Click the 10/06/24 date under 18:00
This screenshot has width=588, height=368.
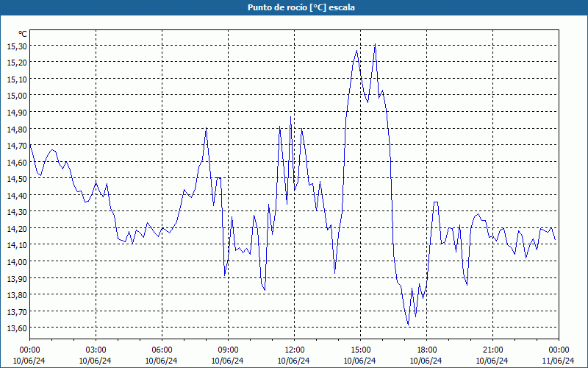click(x=426, y=361)
